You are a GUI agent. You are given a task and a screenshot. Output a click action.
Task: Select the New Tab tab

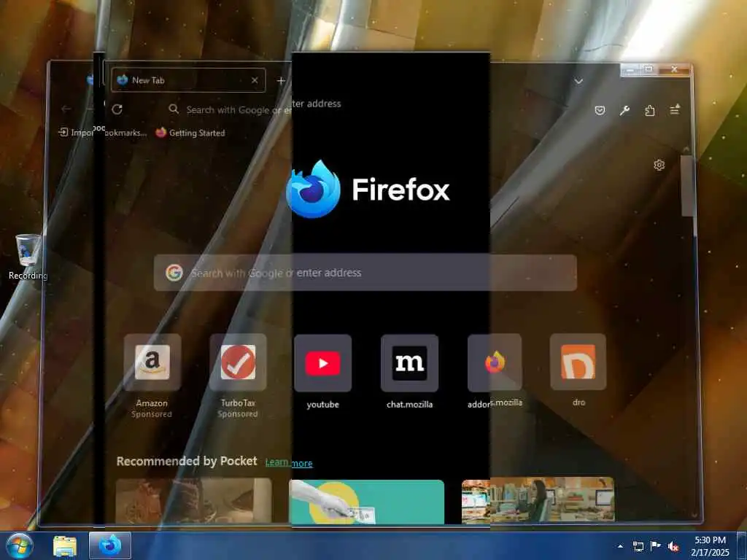coord(188,80)
